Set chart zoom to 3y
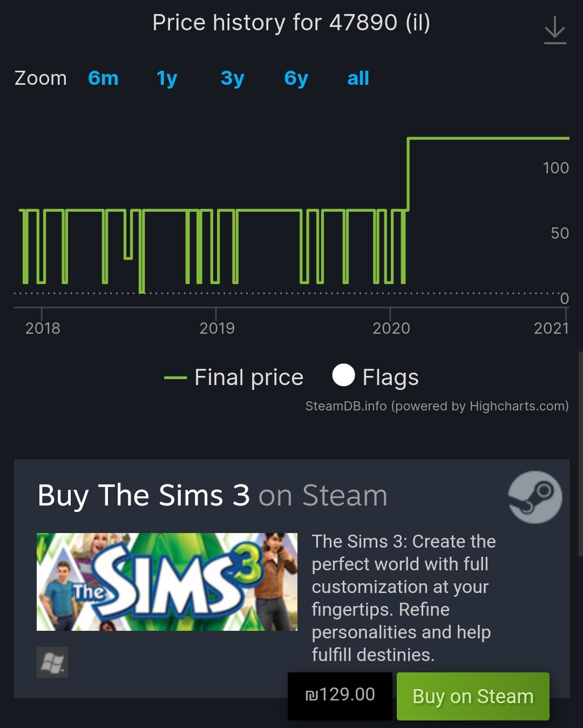Screen dimensions: 583x728 tap(232, 78)
